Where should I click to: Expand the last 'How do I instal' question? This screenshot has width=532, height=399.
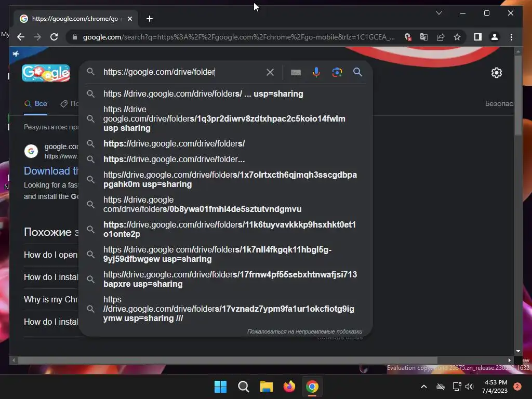pyautogui.click(x=51, y=322)
